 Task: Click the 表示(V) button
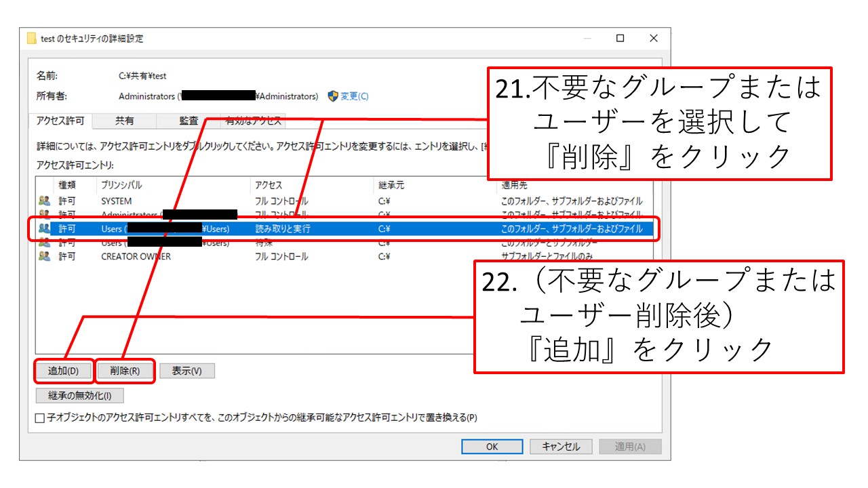tap(186, 371)
